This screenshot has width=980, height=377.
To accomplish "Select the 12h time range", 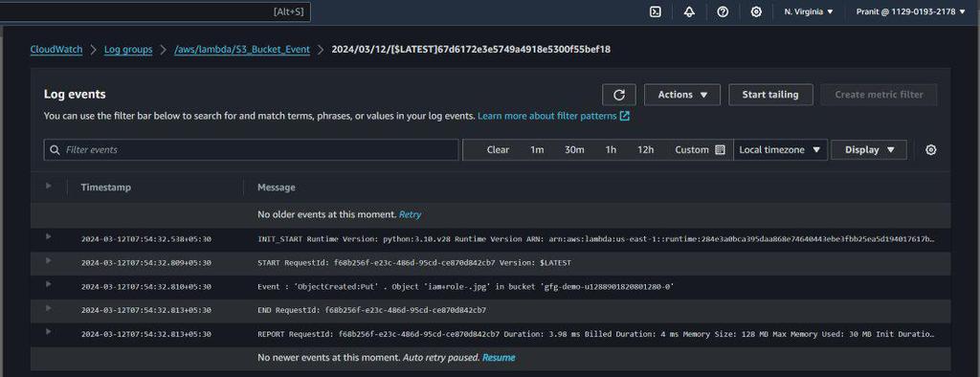I will pyautogui.click(x=646, y=150).
